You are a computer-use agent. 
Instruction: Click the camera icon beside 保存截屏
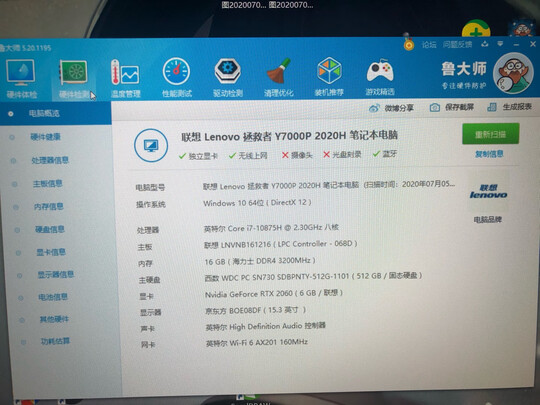click(x=435, y=107)
